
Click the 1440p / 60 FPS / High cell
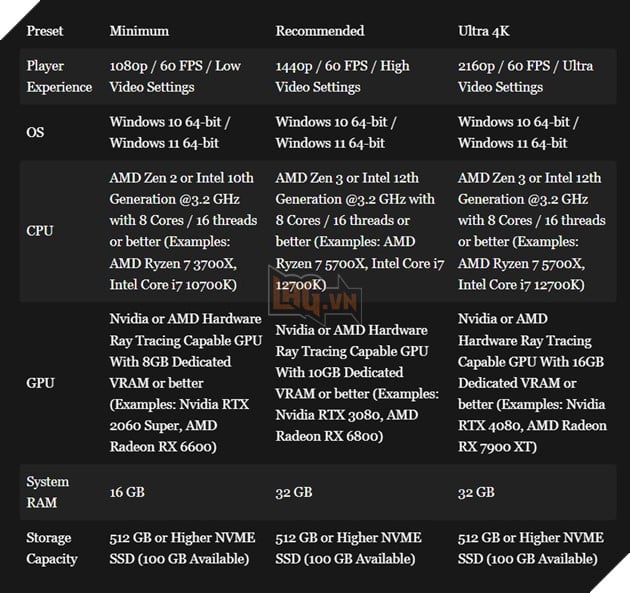point(342,77)
